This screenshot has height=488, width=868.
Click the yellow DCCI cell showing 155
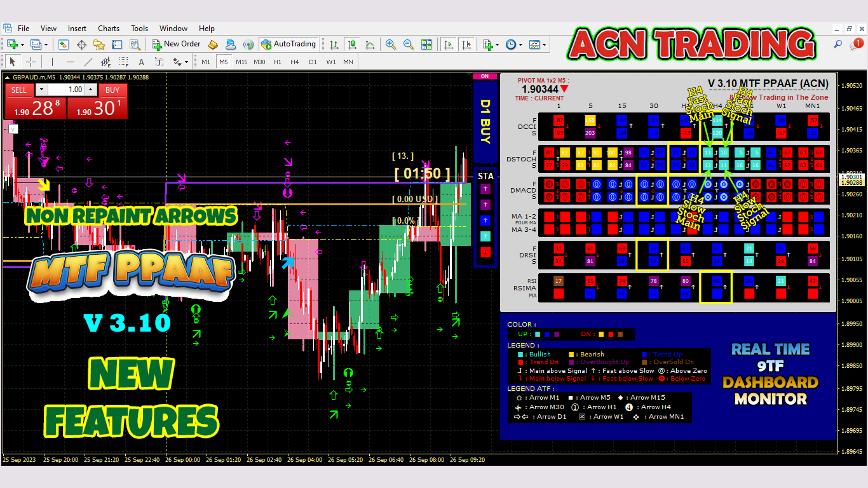coord(590,120)
